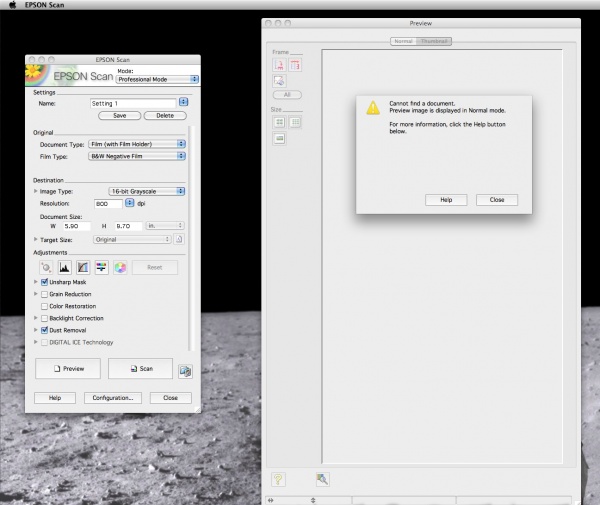Screen dimensions: 600x505
Task: Select large thumbnail size icon
Action: point(280,122)
